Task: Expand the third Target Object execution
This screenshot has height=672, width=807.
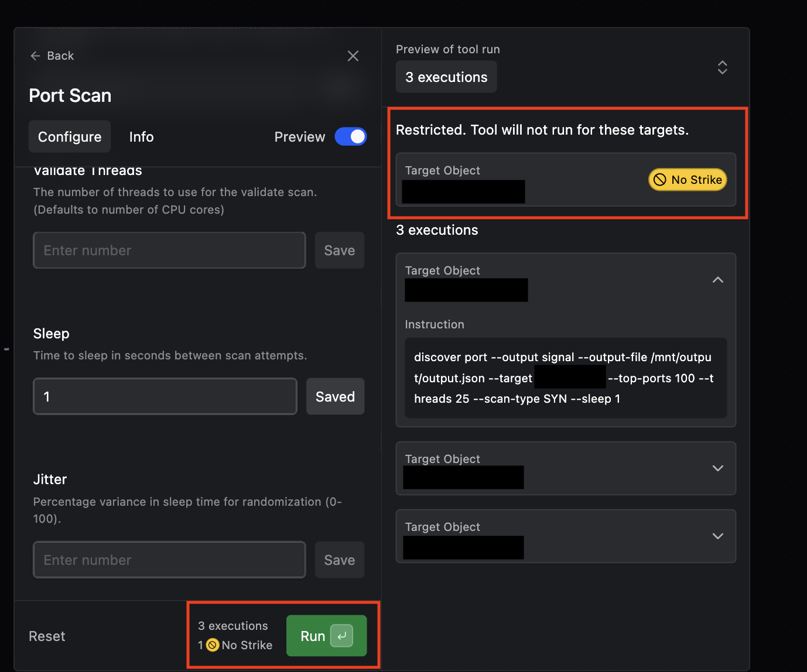Action: (717, 536)
